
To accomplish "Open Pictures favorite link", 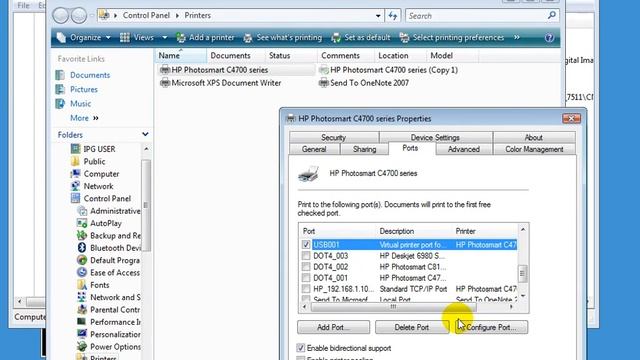I will tap(84, 89).
